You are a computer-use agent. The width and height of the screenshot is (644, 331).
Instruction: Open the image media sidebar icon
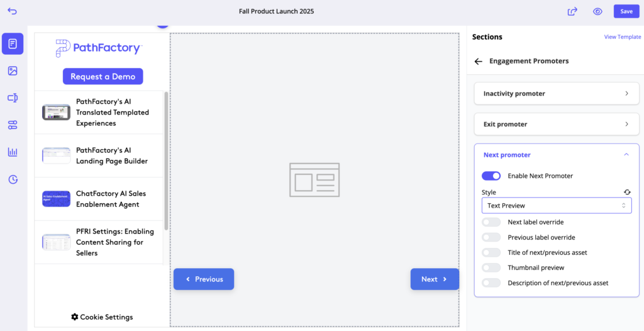tap(13, 70)
